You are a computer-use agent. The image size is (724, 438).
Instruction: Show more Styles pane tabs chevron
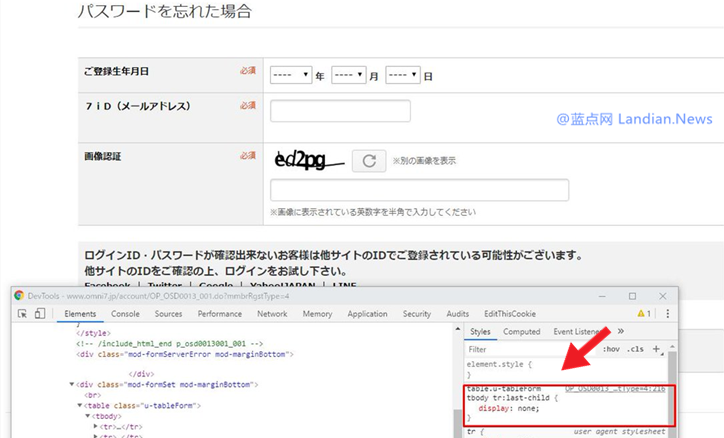(x=621, y=331)
